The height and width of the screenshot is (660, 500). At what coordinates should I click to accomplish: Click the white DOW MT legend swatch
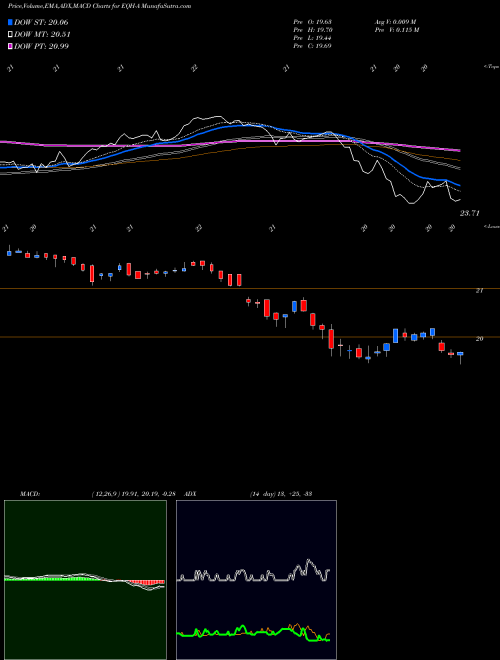pyautogui.click(x=10, y=35)
